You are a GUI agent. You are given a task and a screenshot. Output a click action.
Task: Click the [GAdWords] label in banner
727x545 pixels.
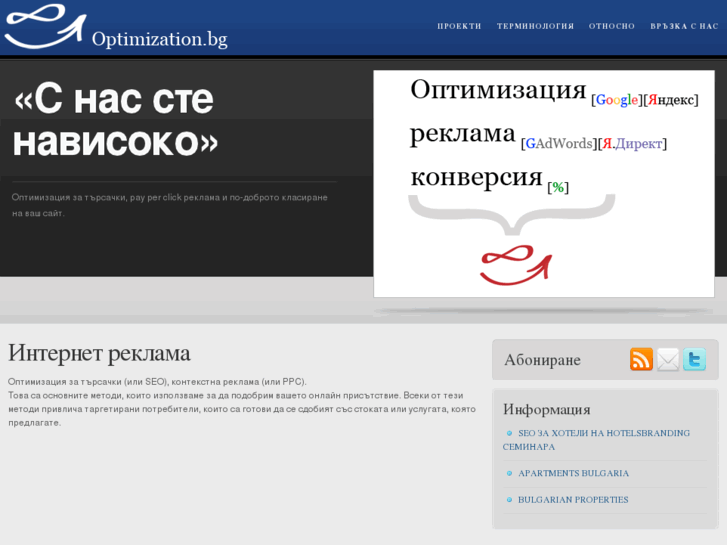click(559, 143)
